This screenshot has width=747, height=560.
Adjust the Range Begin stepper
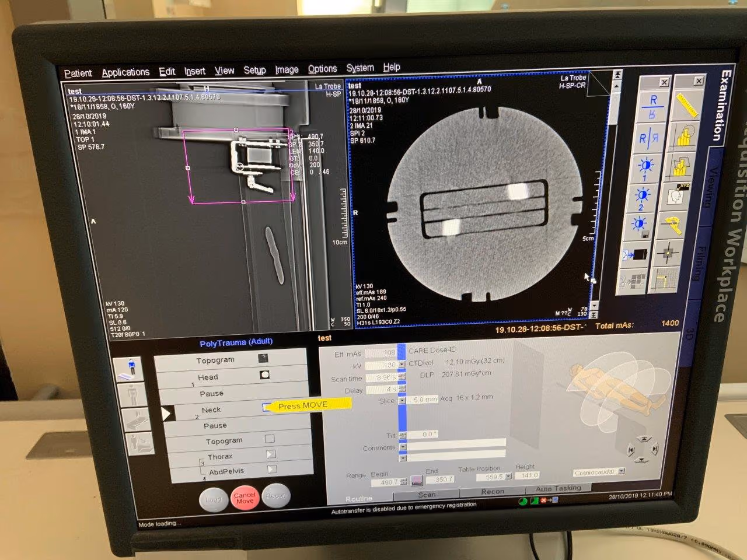404,482
